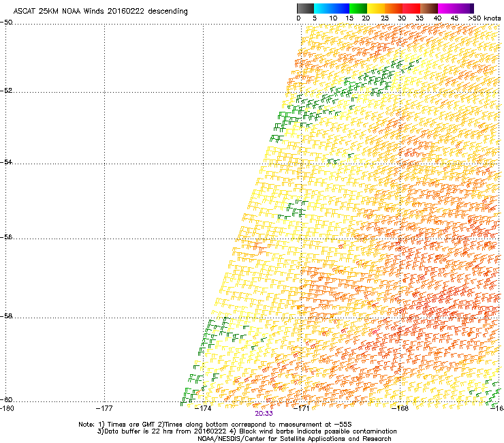Click the longitude label -171

coord(301,408)
